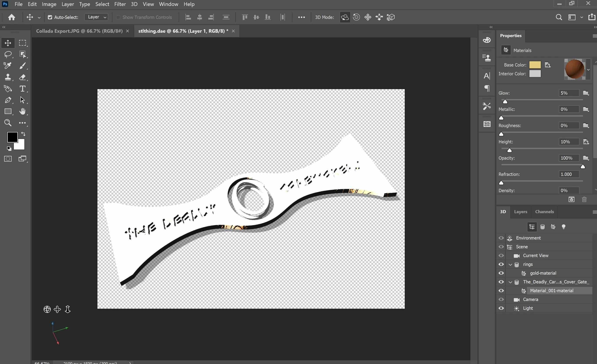The image size is (597, 364).
Task: Hide the gold-material visibility eye
Action: [x=501, y=273]
